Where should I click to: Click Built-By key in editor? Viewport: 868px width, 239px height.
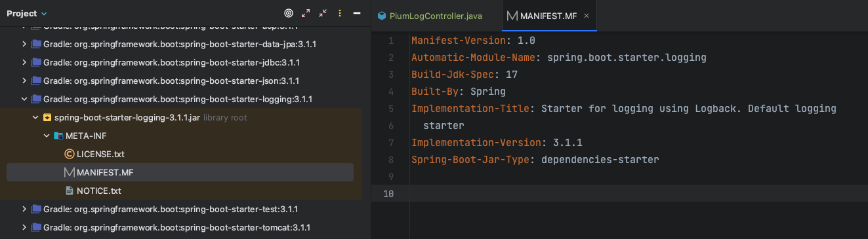point(435,92)
